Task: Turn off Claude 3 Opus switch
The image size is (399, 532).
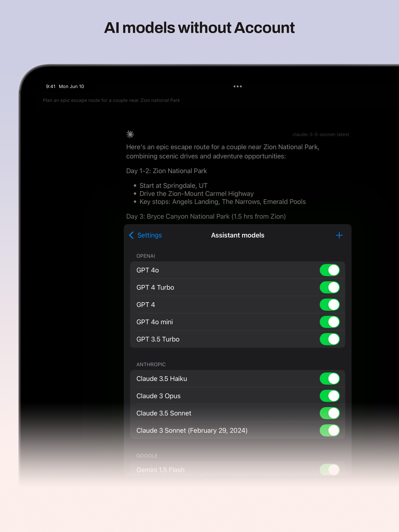Action: coord(329,396)
